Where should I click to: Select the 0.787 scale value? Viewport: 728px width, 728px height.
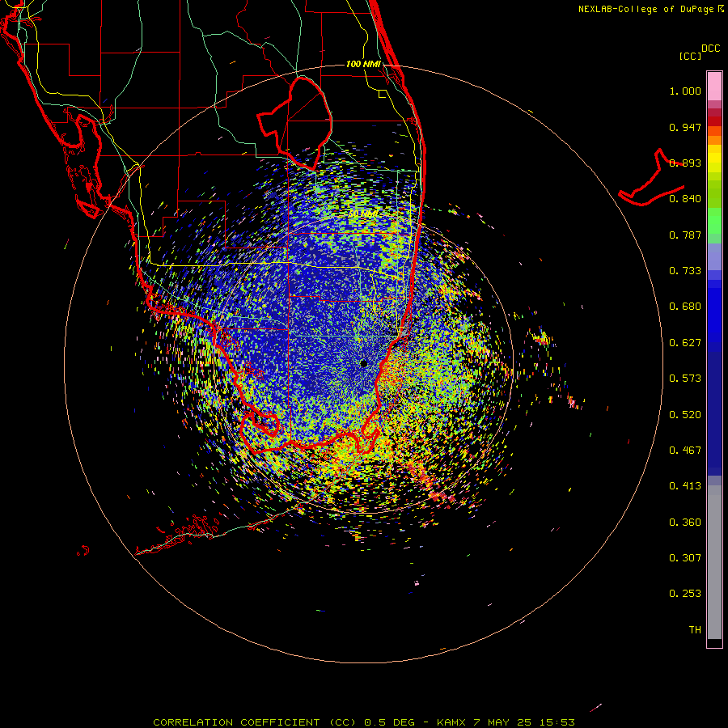[x=685, y=235]
